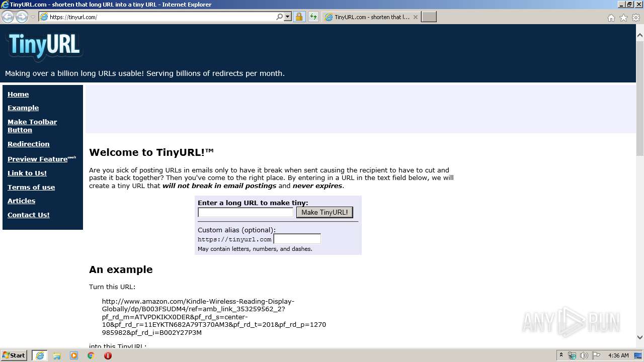
Task: Click the browser Back arrow button
Action: (x=8, y=17)
